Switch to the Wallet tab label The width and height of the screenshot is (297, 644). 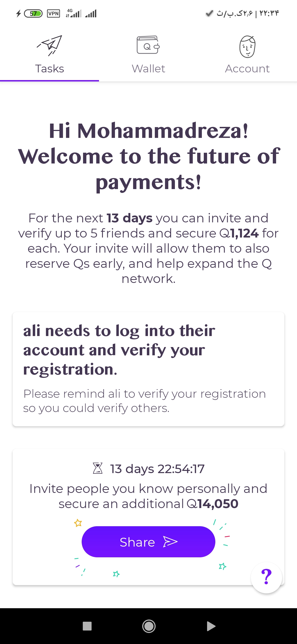[148, 69]
